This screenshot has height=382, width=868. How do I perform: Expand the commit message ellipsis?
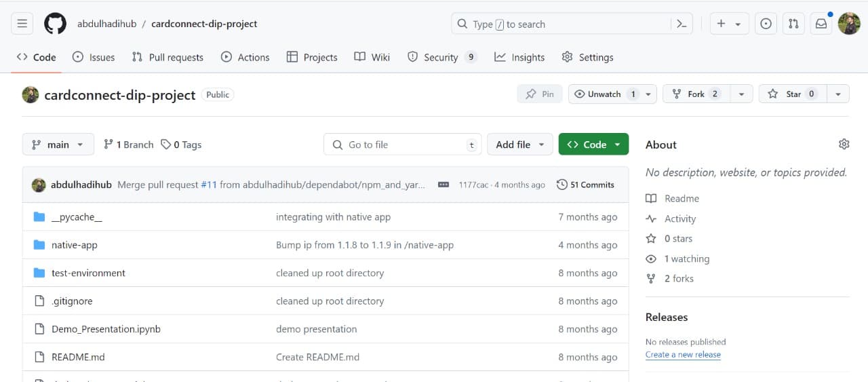[x=443, y=185]
